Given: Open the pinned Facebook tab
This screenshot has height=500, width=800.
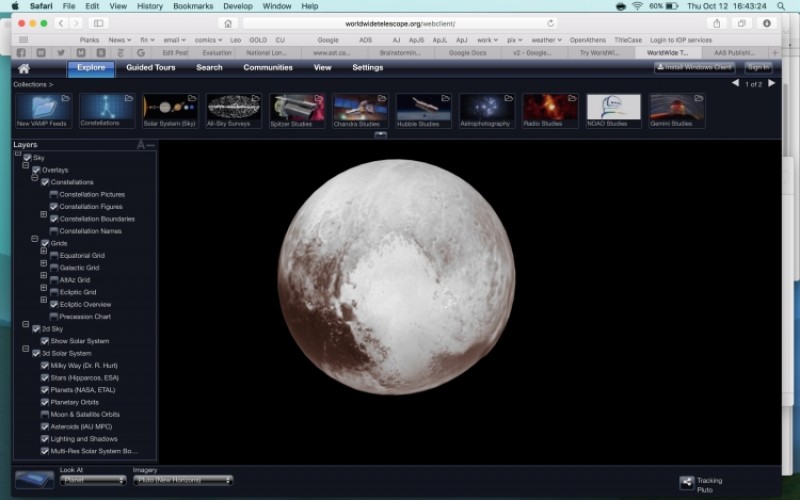Looking at the screenshot, I should pos(21,53).
